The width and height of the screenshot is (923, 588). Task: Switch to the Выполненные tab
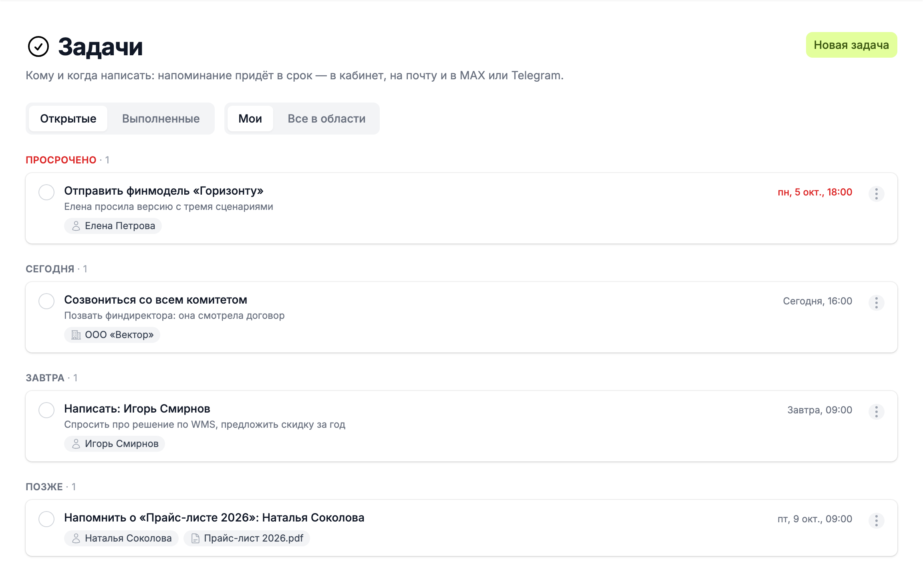coord(161,119)
